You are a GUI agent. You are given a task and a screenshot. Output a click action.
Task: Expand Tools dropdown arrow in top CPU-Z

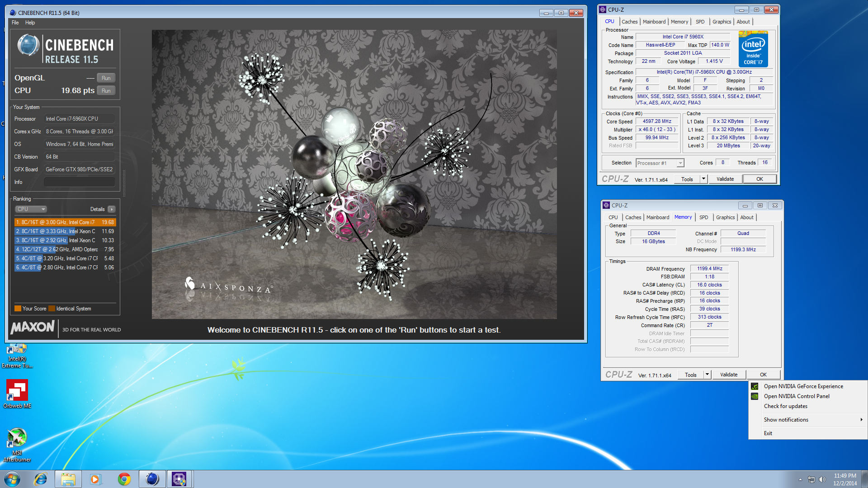point(703,179)
